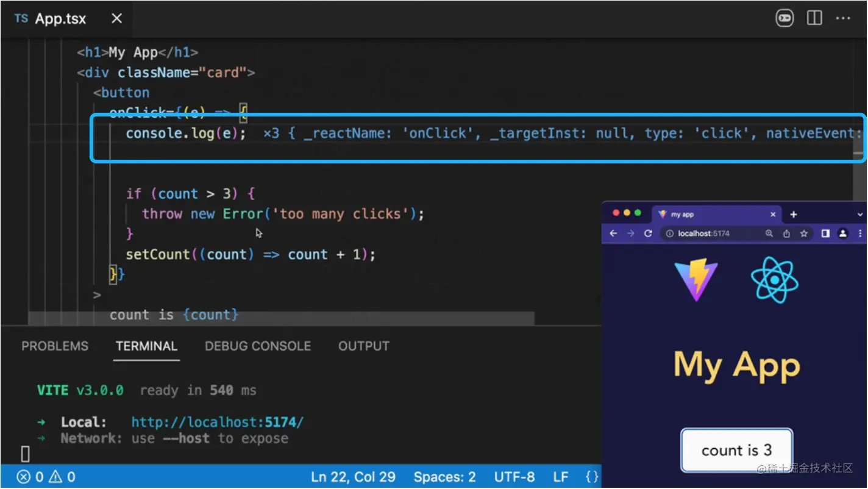The height and width of the screenshot is (489, 868).
Task: Close the 'my app' browser tab
Action: [773, 215]
